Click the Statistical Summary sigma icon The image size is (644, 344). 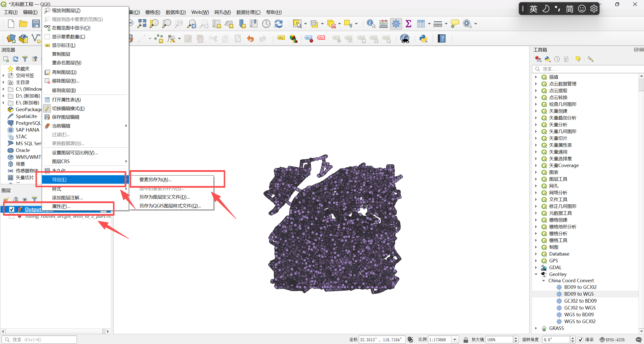pos(408,24)
